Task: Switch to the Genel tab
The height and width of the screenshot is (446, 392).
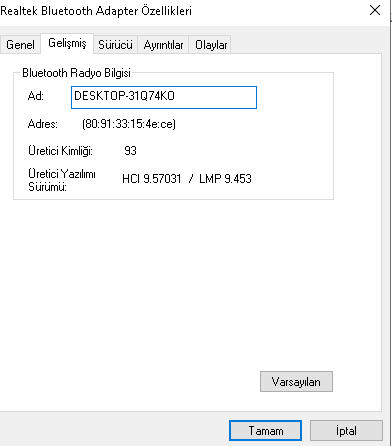Action: [20, 45]
